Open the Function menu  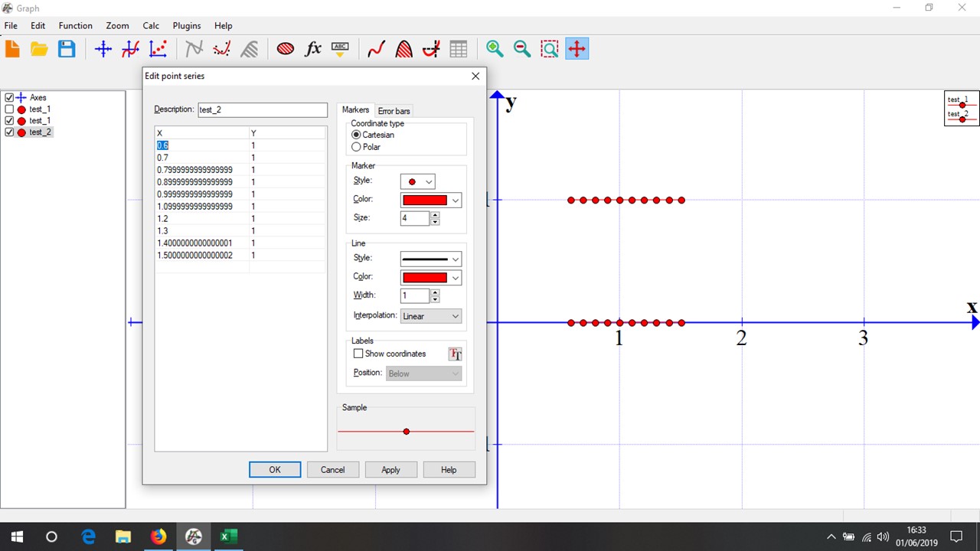tap(76, 25)
